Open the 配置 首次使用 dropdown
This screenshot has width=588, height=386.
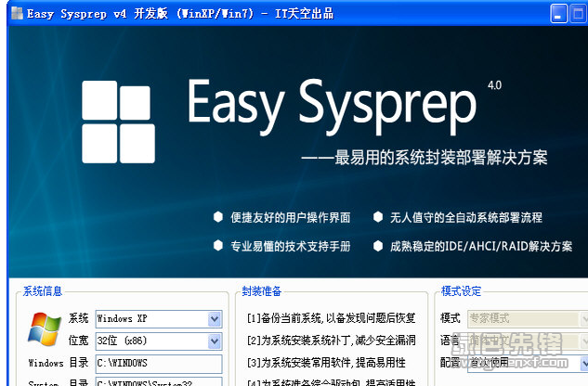click(582, 362)
